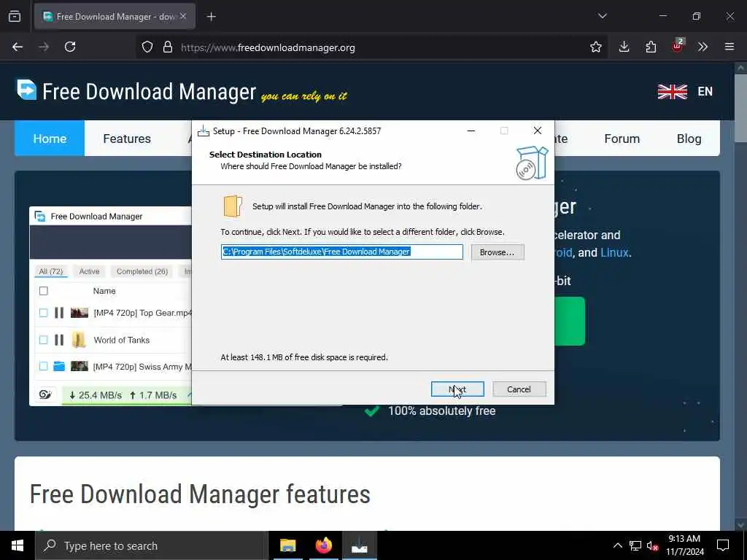Viewport: 747px width, 560px height.
Task: Click the muted volume tray icon
Action: pos(652,545)
